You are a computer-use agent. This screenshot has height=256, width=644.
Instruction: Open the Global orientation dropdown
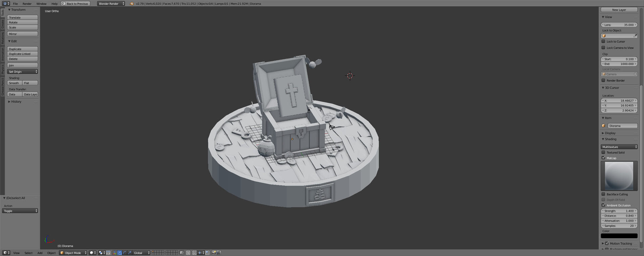[141, 253]
